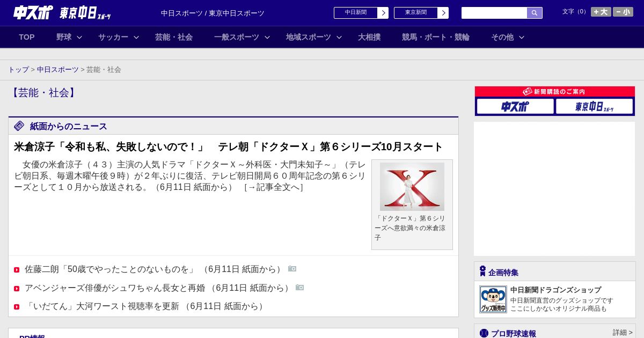Screen dimensions: 644x338
Task: Expand その他 dropdown chevron
Action: pos(522,38)
